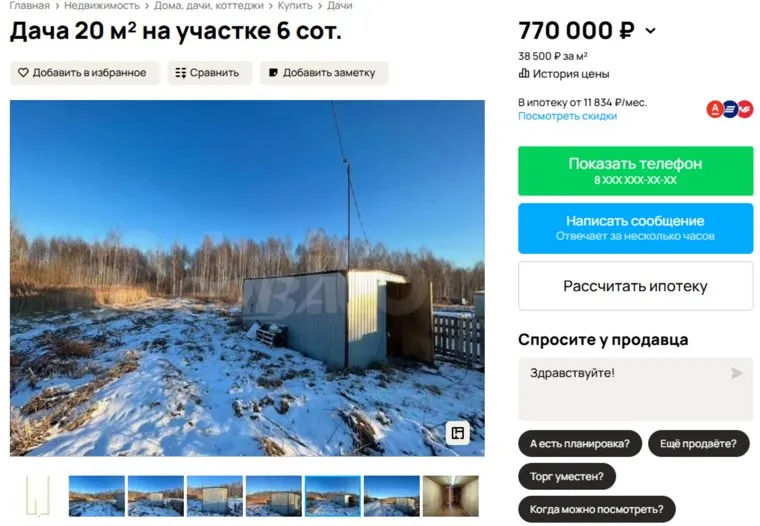Select the 'Торг уместен?' quick question
The width and height of the screenshot is (760, 526).
coord(567,477)
